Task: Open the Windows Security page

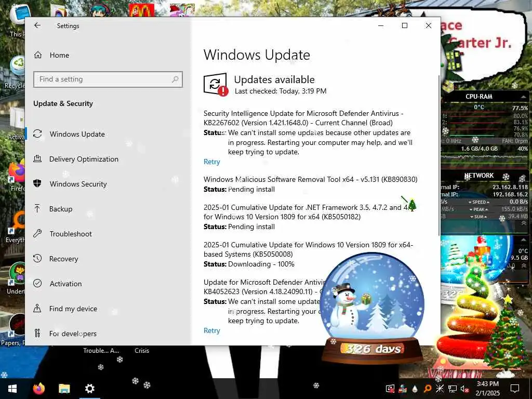Action: coord(78,184)
